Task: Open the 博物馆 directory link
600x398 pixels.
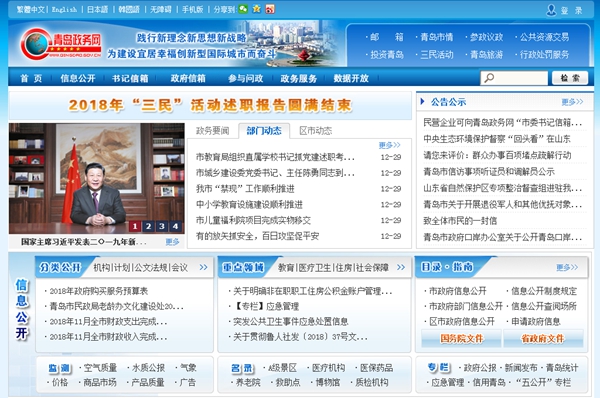Action: click(x=328, y=382)
